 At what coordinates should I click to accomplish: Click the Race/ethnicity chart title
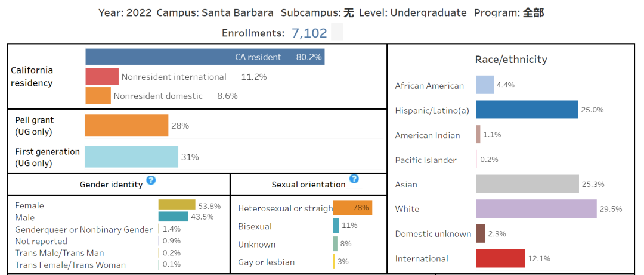pos(511,60)
